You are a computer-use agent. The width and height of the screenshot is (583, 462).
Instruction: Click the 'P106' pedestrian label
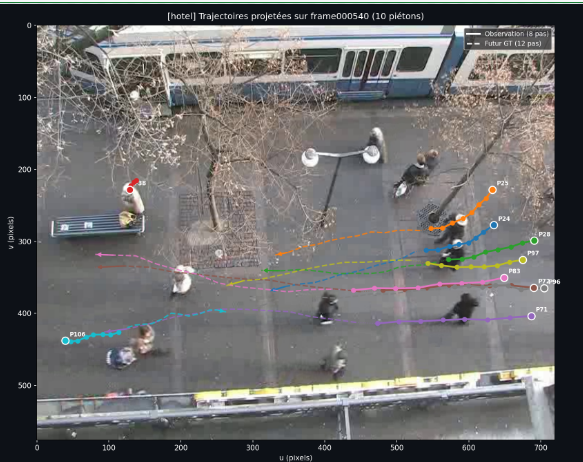pyautogui.click(x=77, y=334)
